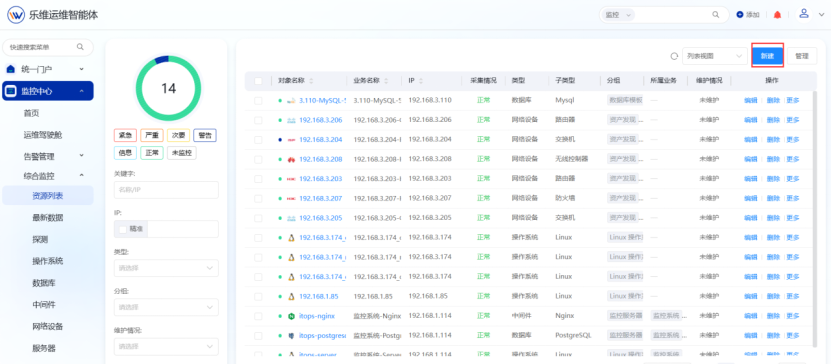Click 删除 for the 192.168.3.206 row
Screen dimensions: 831x364
tap(773, 120)
